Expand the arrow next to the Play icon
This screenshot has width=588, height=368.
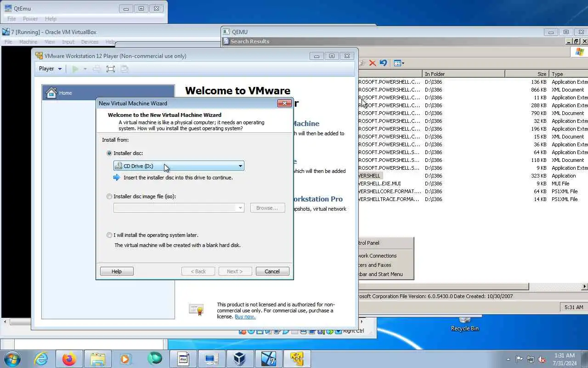(x=85, y=69)
